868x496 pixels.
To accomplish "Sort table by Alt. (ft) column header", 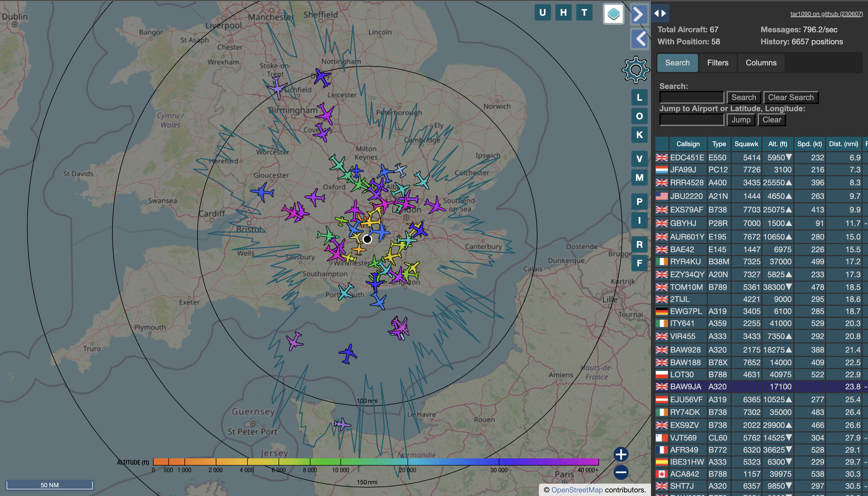I will click(777, 144).
